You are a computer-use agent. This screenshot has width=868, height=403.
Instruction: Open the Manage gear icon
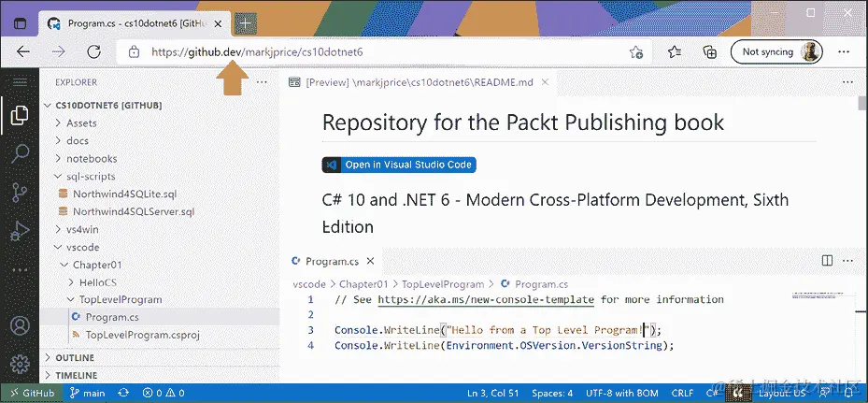[20, 365]
